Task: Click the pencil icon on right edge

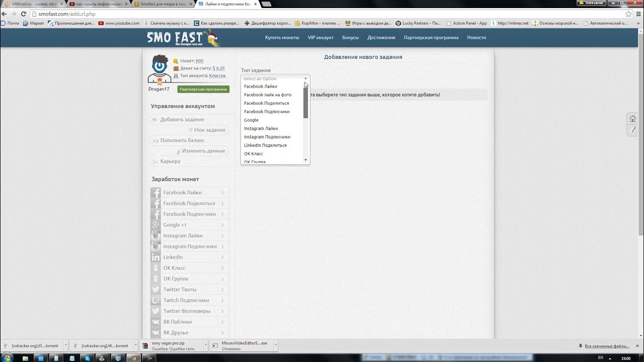Action: (x=633, y=130)
